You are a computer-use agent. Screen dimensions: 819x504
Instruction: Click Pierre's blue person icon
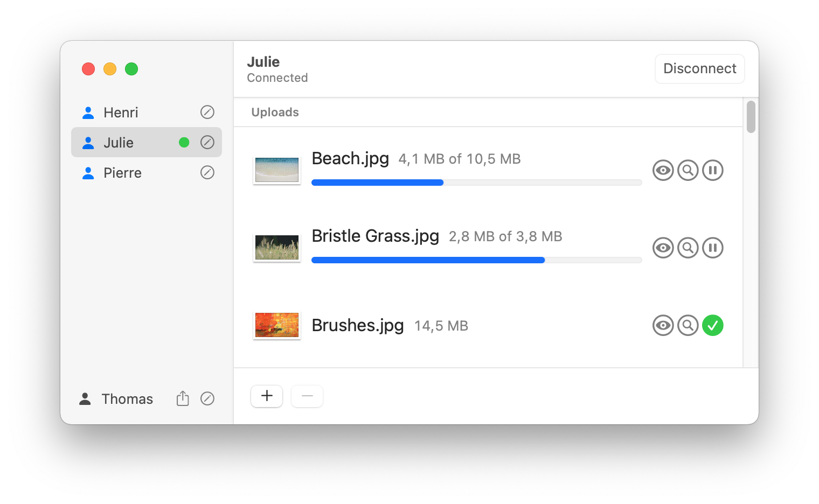click(88, 173)
